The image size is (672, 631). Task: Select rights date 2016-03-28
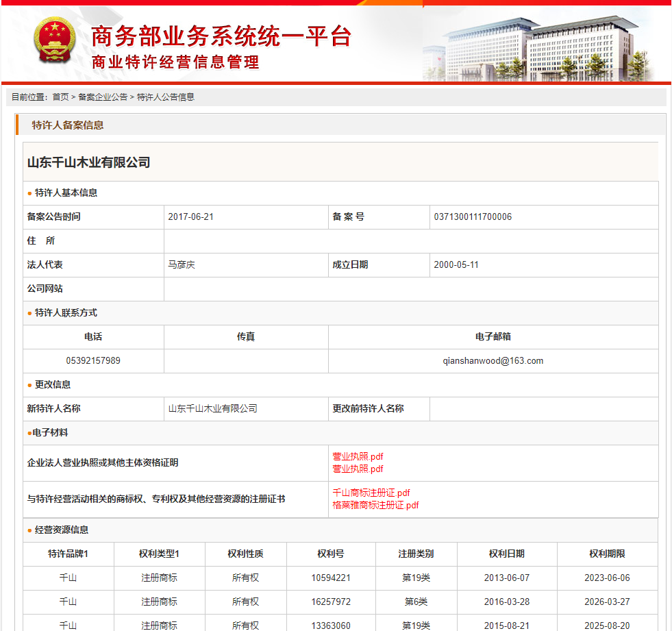pyautogui.click(x=507, y=602)
